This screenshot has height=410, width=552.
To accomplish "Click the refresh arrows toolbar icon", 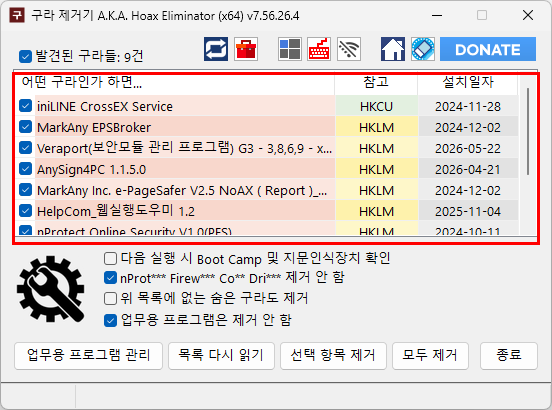I will pyautogui.click(x=216, y=49).
